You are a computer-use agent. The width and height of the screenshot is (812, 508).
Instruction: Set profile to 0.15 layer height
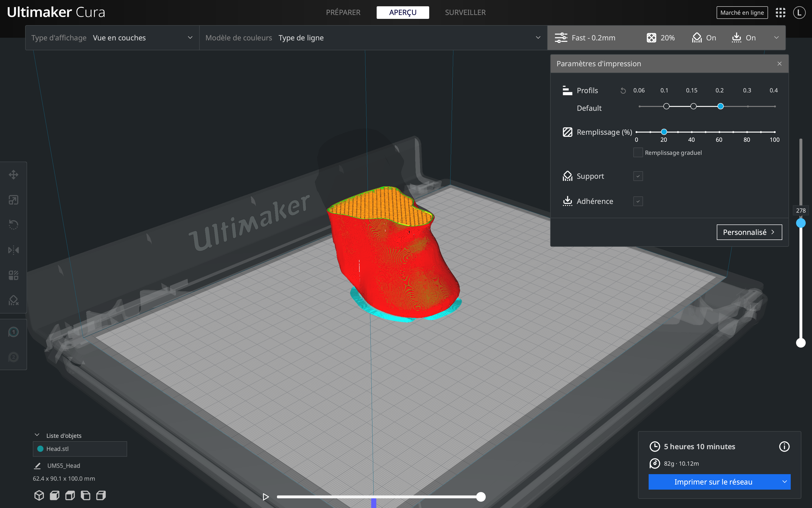(694, 106)
